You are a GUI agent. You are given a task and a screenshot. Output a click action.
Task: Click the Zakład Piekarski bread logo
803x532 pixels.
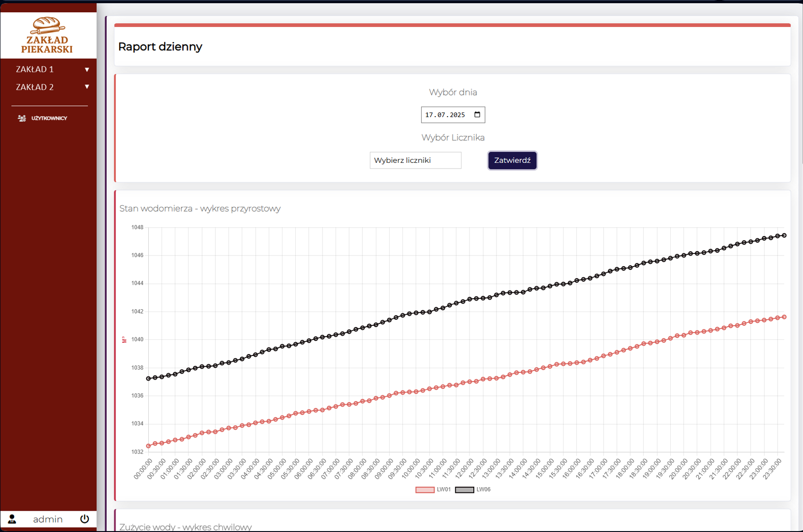pos(47,35)
